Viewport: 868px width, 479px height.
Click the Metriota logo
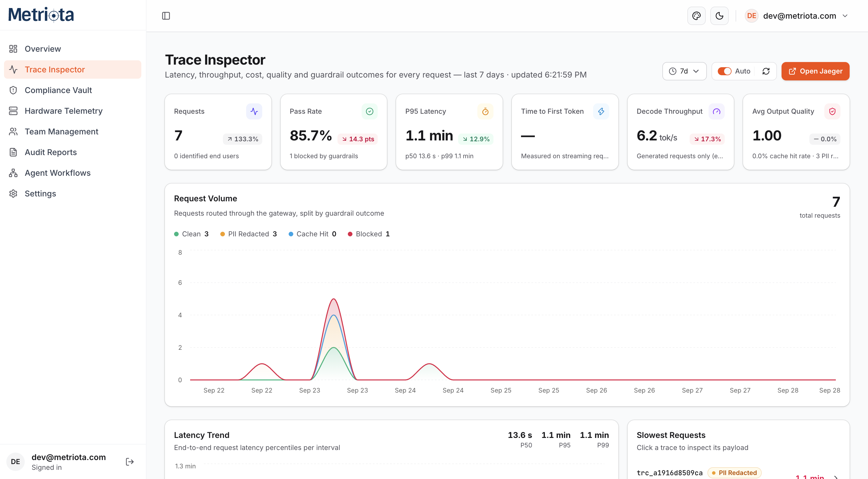(41, 15)
